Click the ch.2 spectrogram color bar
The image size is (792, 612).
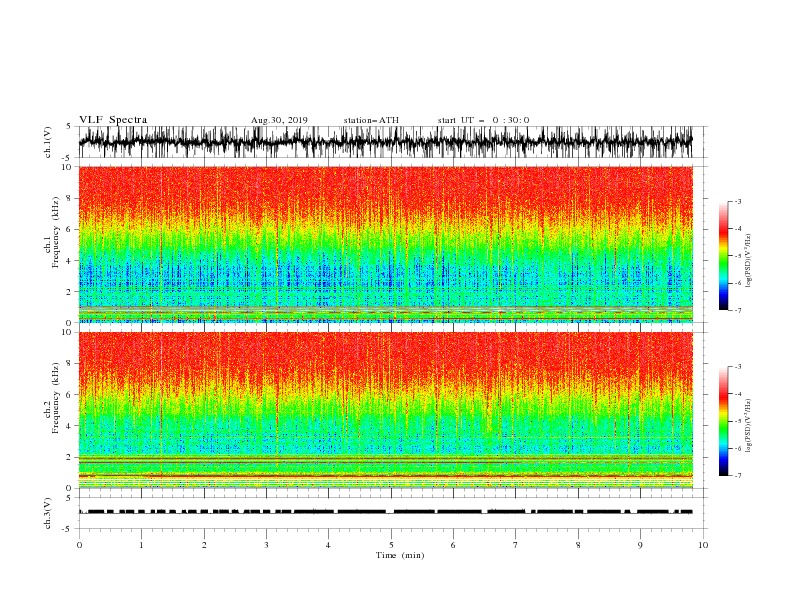pos(723,421)
